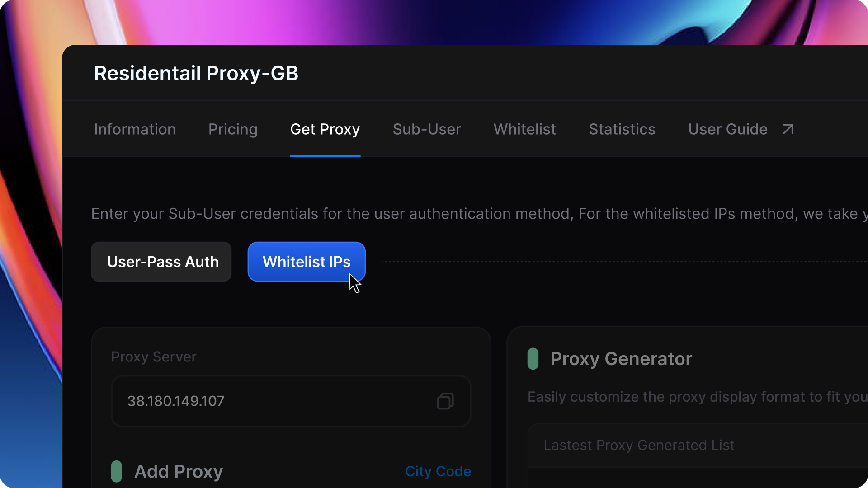
Task: Click the Add Proxy section heading
Action: (179, 471)
